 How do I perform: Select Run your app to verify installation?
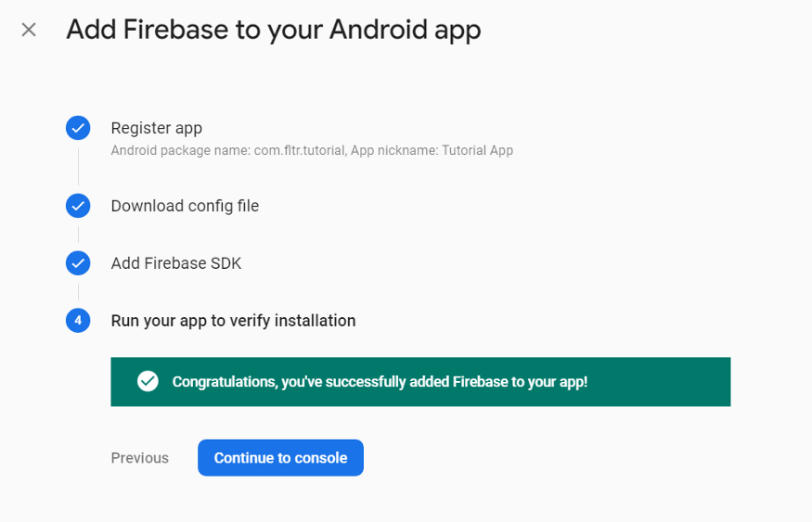pyautogui.click(x=233, y=321)
